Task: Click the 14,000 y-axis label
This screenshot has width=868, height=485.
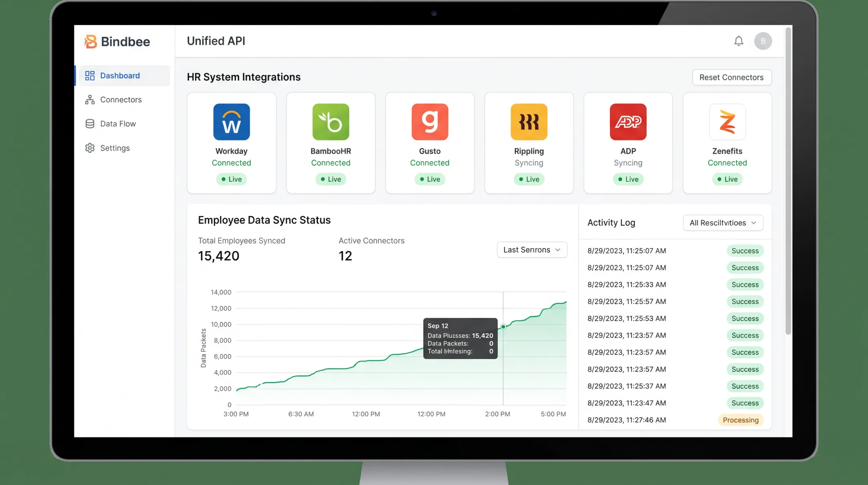Action: [x=221, y=292]
